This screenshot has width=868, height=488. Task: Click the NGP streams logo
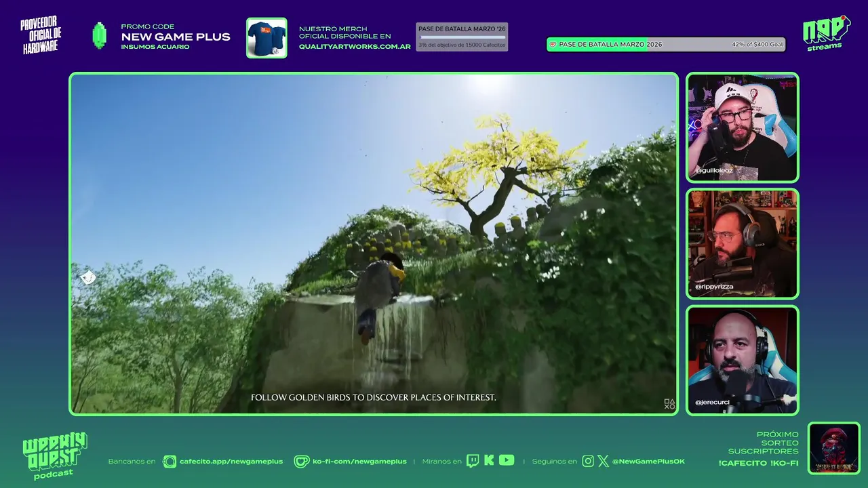click(826, 33)
